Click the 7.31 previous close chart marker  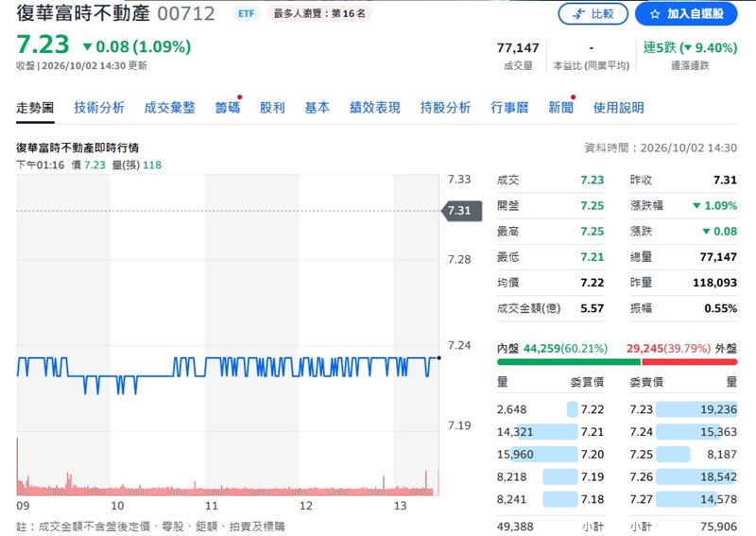[461, 211]
